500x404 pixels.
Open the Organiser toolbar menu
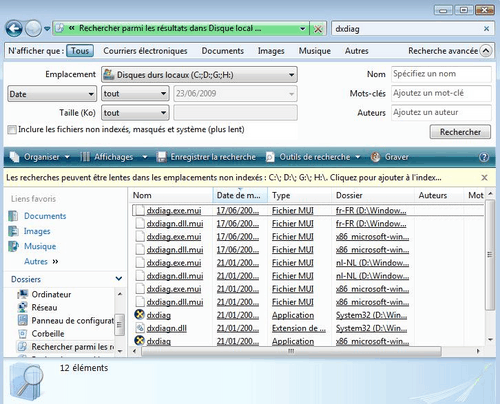(40, 157)
